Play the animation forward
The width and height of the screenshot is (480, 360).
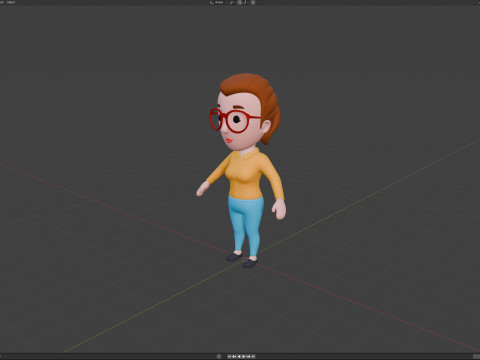(x=244, y=356)
